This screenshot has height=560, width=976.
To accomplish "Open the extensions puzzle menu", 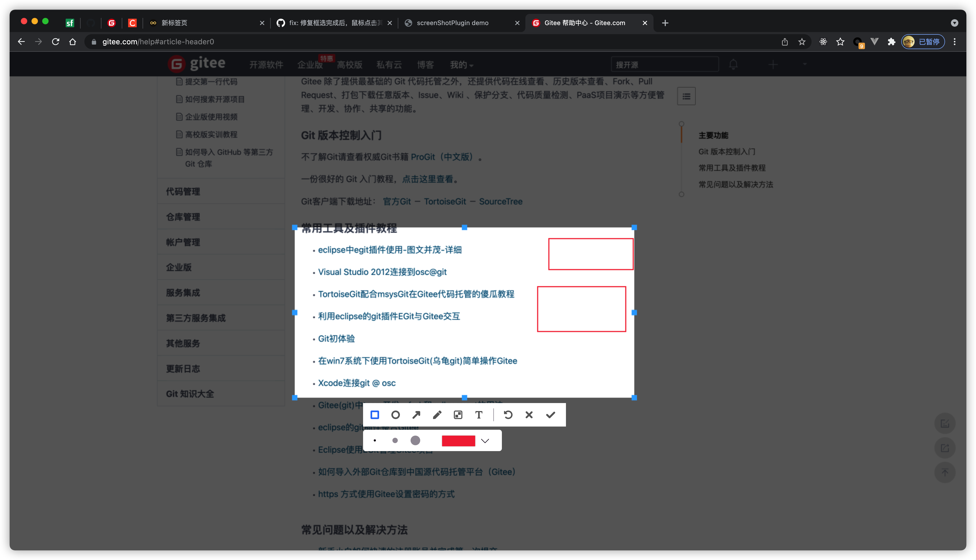I will pos(891,42).
